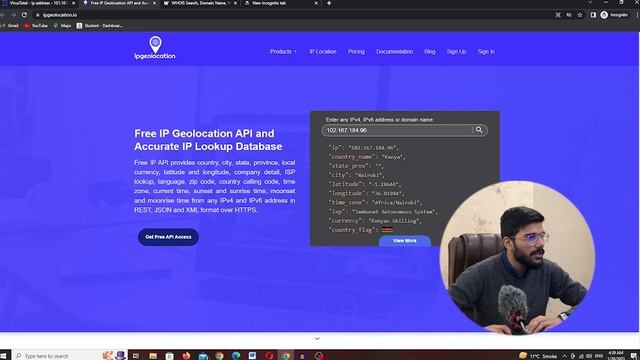Switch to the VirusTotal tab
Image resolution: width=640 pixels, height=360 pixels.
[37, 3]
